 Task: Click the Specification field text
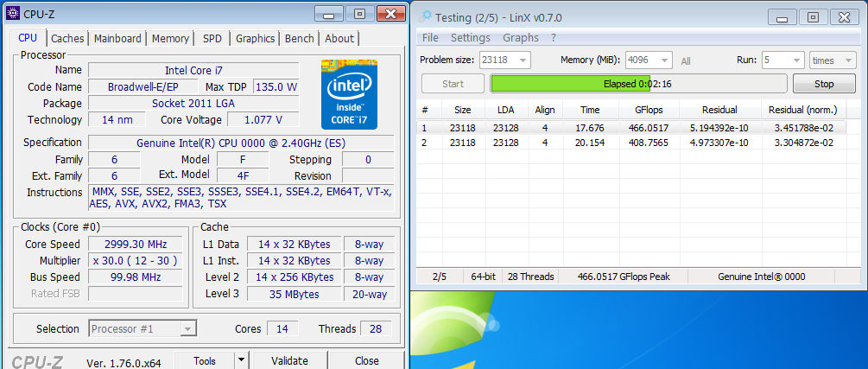tap(241, 143)
